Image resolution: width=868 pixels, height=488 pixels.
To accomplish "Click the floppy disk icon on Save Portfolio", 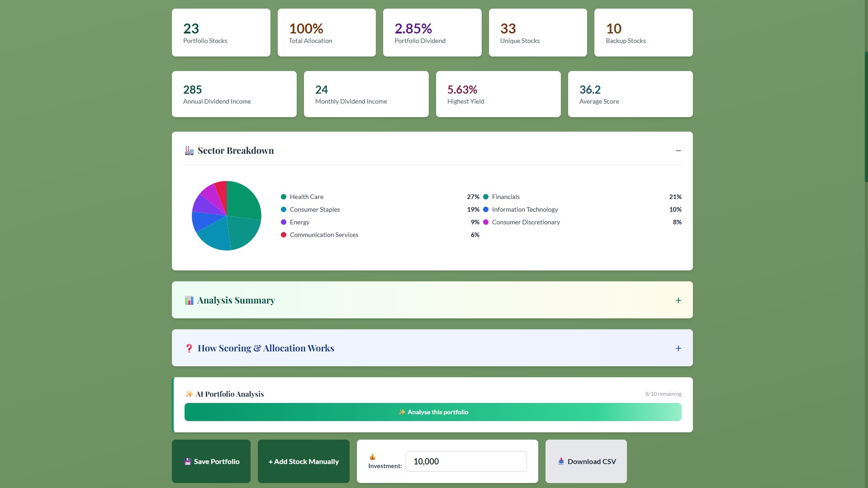I will [x=188, y=461].
